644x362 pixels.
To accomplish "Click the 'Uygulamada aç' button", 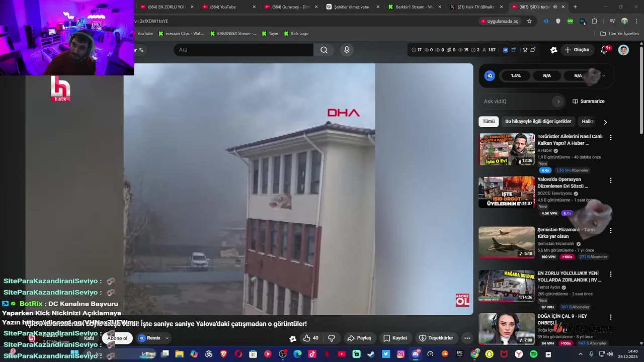I will click(x=499, y=21).
